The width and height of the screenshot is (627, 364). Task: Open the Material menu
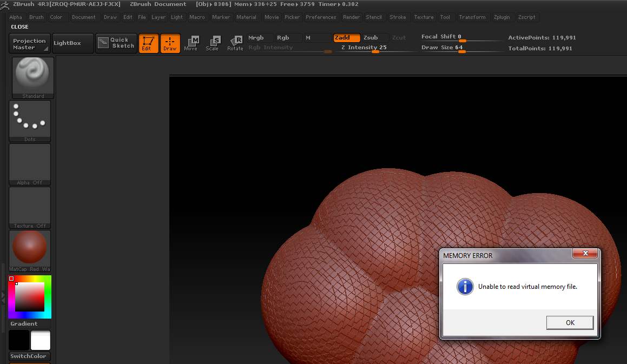click(246, 17)
